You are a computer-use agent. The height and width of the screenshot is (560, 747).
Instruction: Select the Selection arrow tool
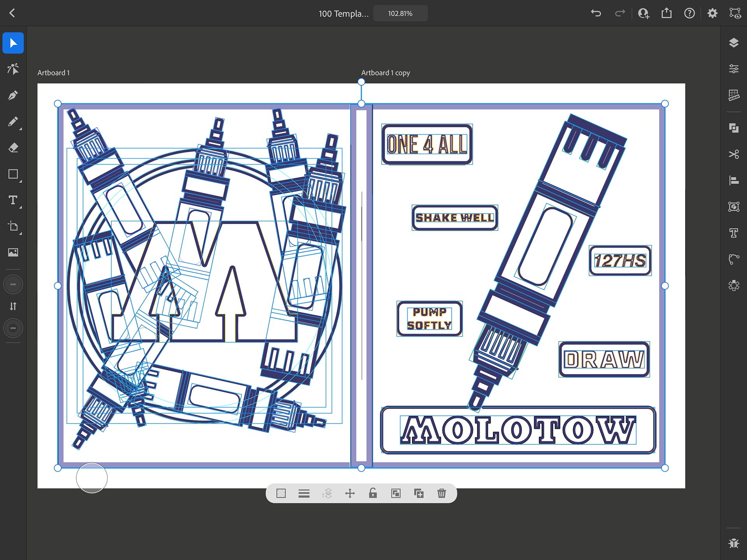pyautogui.click(x=13, y=43)
